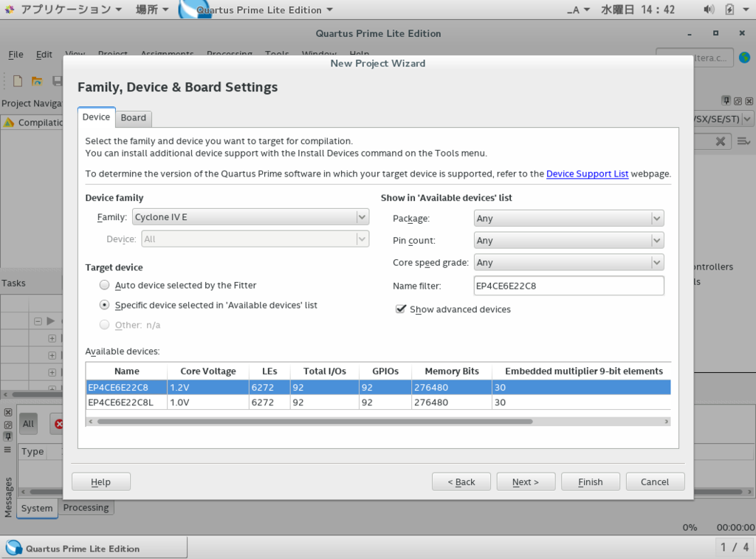Click the Type column header in Messages
This screenshot has width=756, height=559.
32,451
